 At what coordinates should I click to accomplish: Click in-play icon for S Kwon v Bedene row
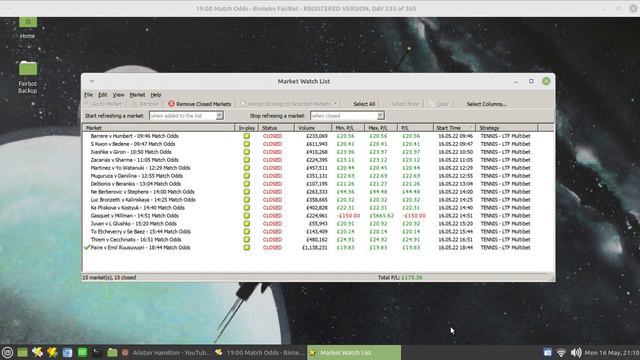[x=247, y=144]
